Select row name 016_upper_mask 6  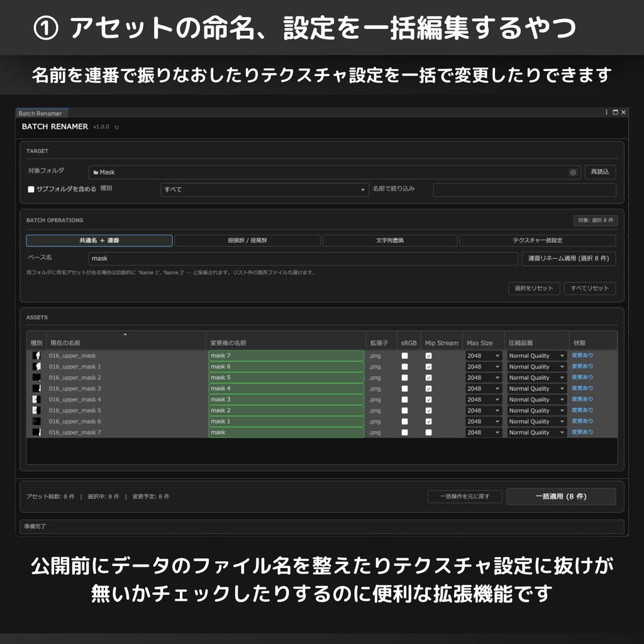(75, 421)
